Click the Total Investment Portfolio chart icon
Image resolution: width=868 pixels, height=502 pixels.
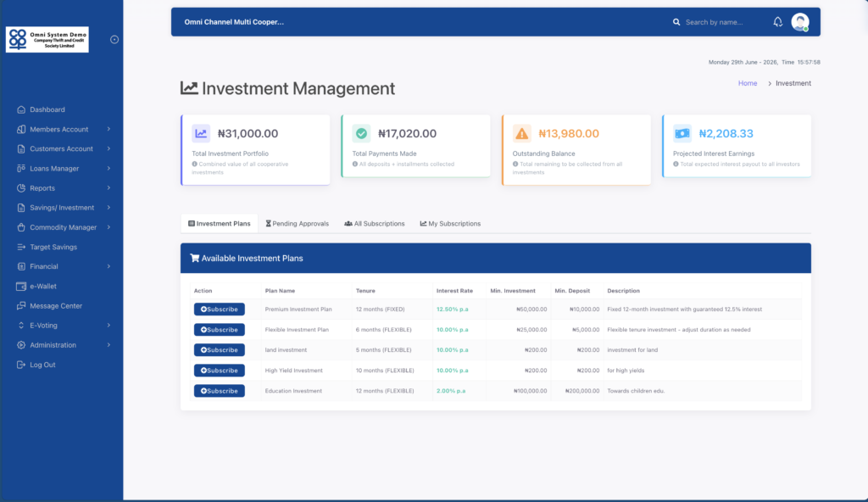point(201,133)
